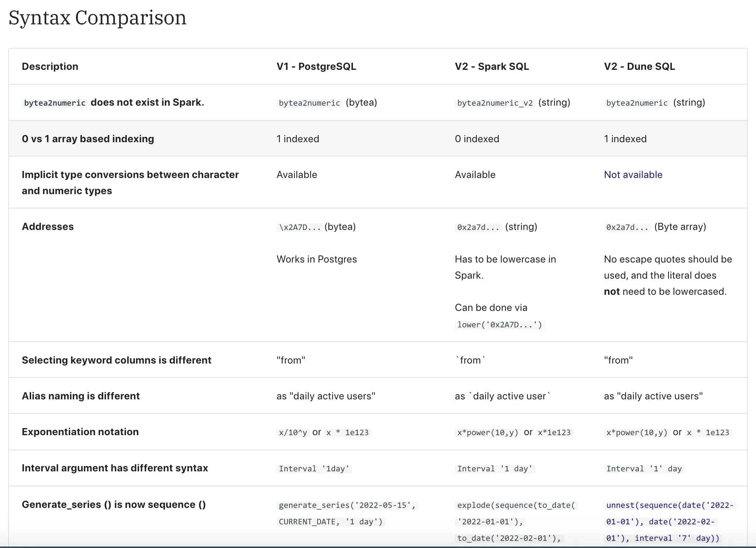Click the "V1 - PostgreSQL" column header
Viewport: 756px width, 548px height.
point(316,67)
